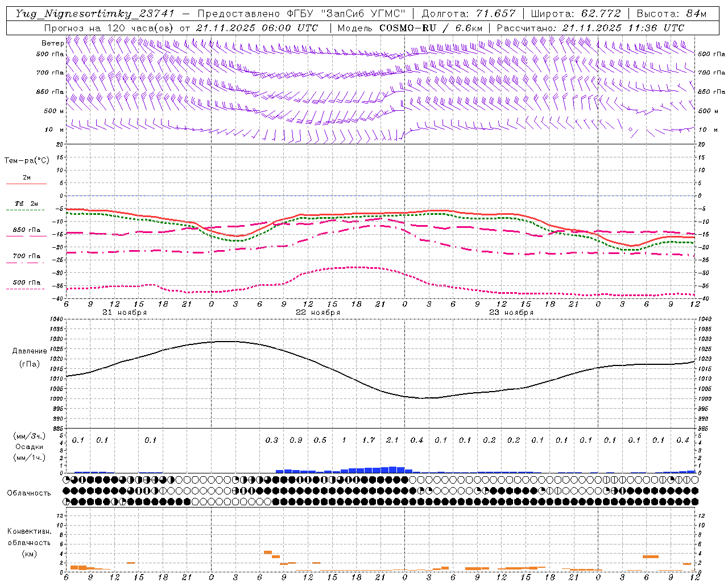Screen dimensions: 728x582
Task: Select the 10 м wind level label on the left
Action: [55, 130]
